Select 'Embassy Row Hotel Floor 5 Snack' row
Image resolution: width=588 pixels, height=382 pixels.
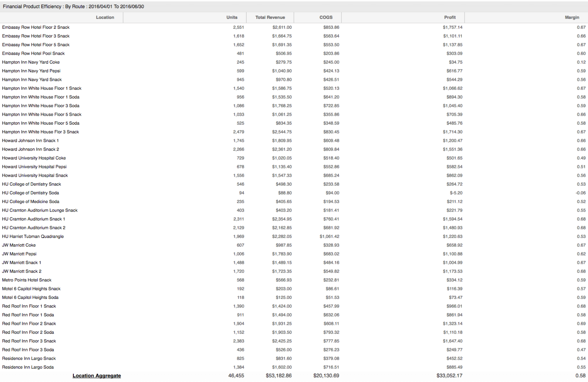point(294,45)
